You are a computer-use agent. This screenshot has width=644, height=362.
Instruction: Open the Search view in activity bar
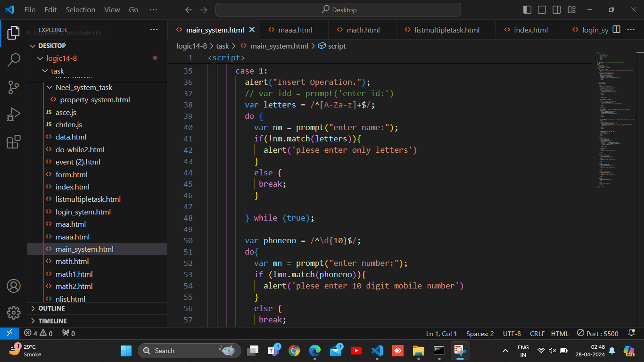pyautogui.click(x=14, y=60)
